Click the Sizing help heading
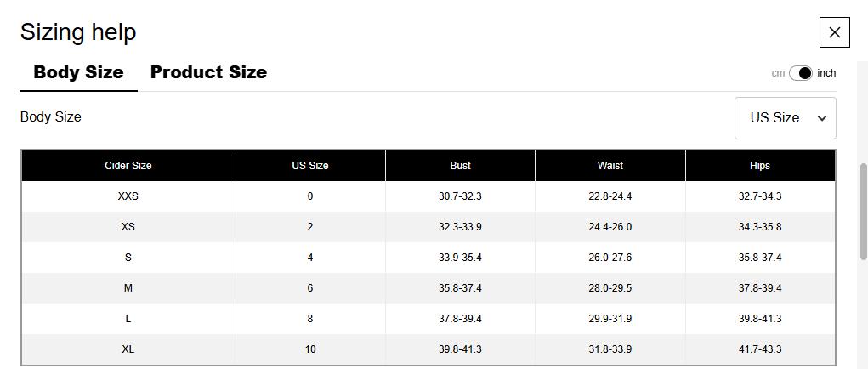This screenshot has height=369, width=868. coord(78,32)
